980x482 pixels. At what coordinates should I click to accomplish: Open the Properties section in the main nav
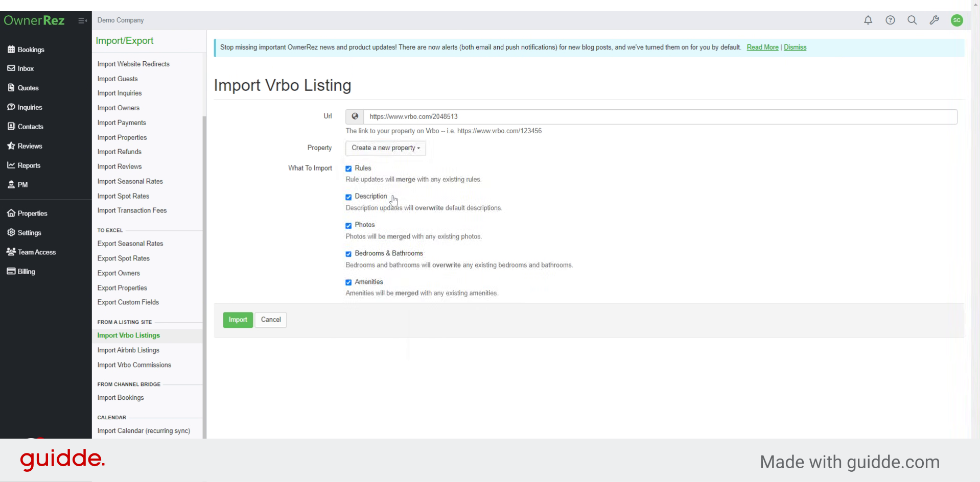pyautogui.click(x=32, y=213)
